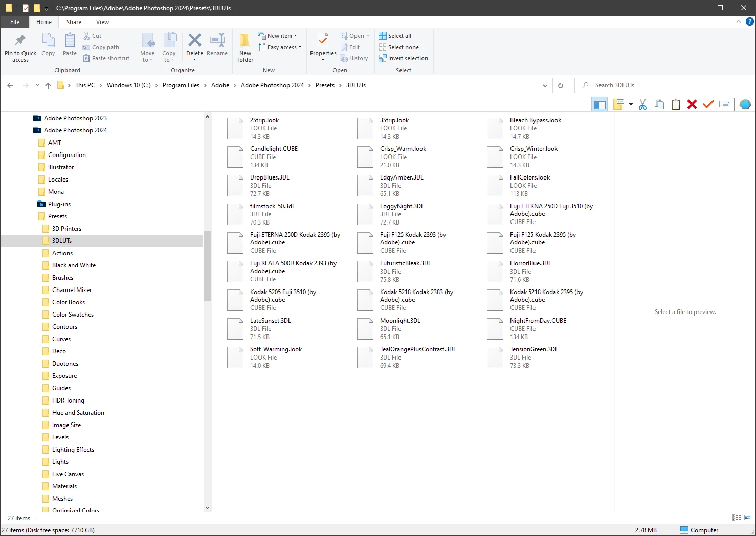Click the Copy pages toolbar icon
The image size is (756, 536).
click(659, 104)
